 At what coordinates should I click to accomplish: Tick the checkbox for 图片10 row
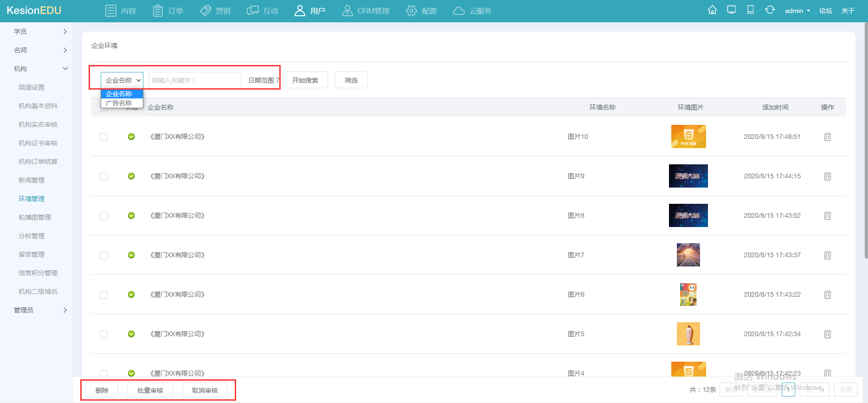[x=103, y=137]
